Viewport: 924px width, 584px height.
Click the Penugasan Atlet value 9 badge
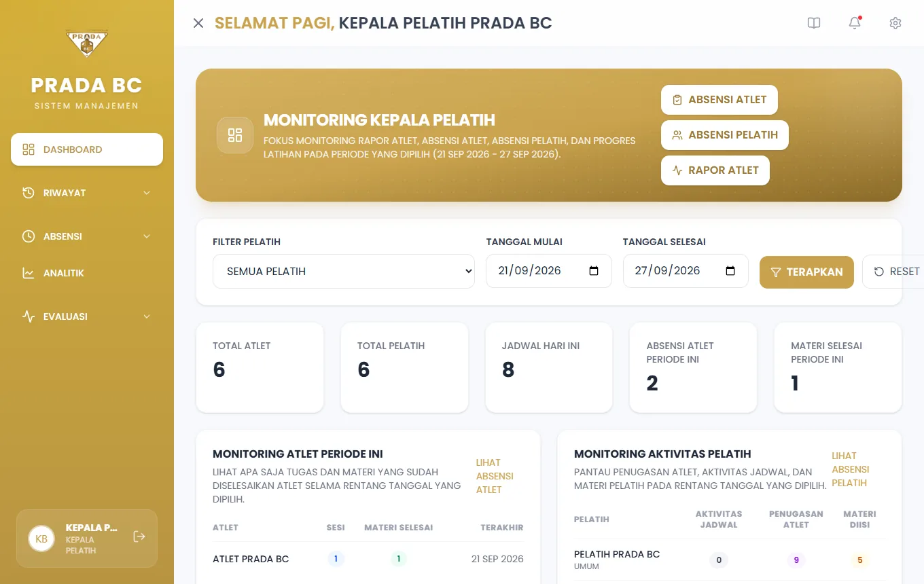point(796,561)
